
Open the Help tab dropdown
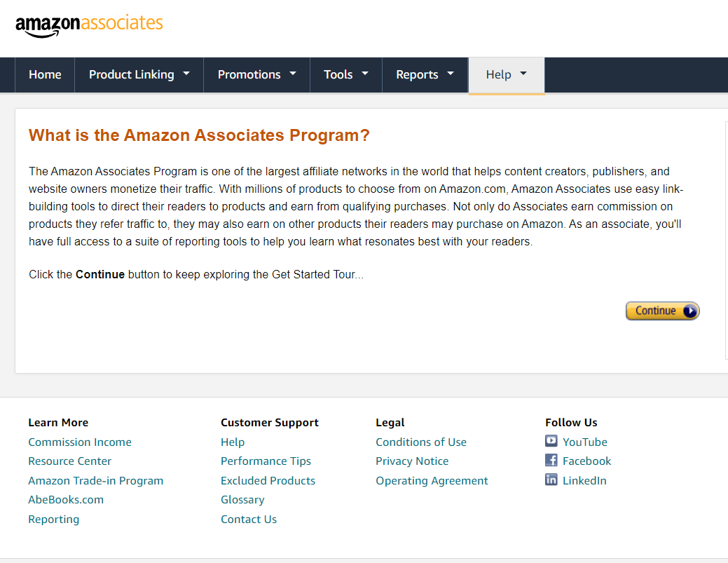(523, 74)
